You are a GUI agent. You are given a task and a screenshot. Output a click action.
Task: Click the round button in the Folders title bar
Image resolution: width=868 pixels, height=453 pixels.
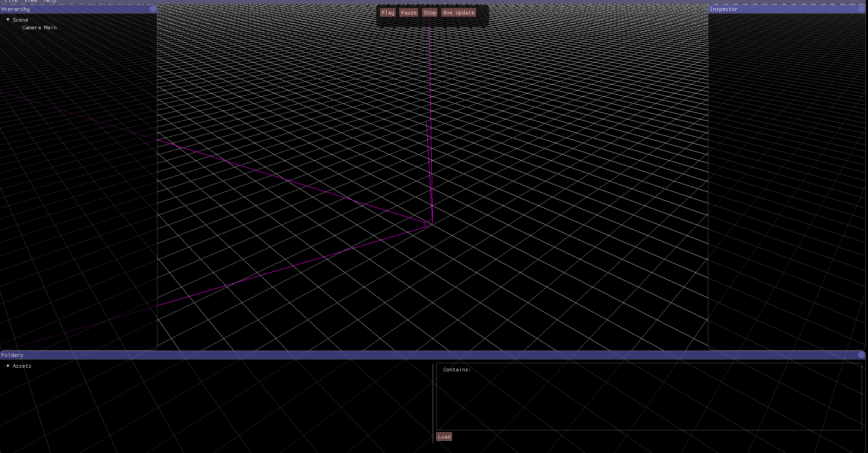pos(862,355)
